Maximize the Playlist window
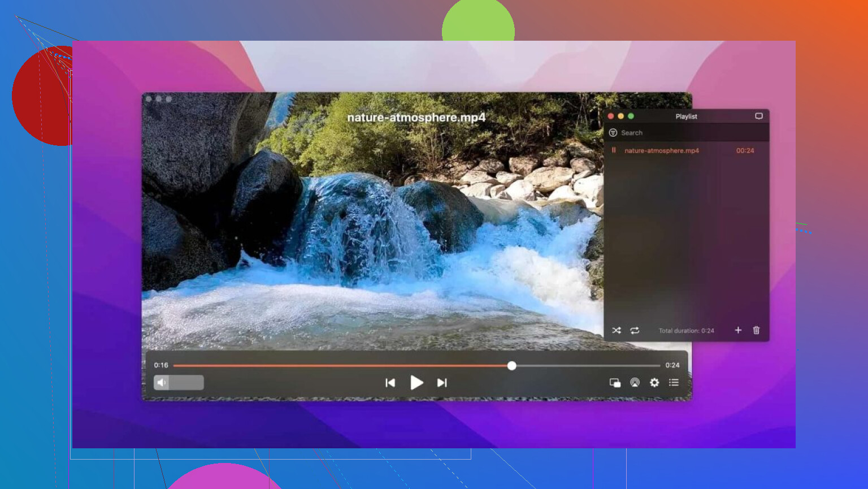The image size is (868, 489). point(631,116)
